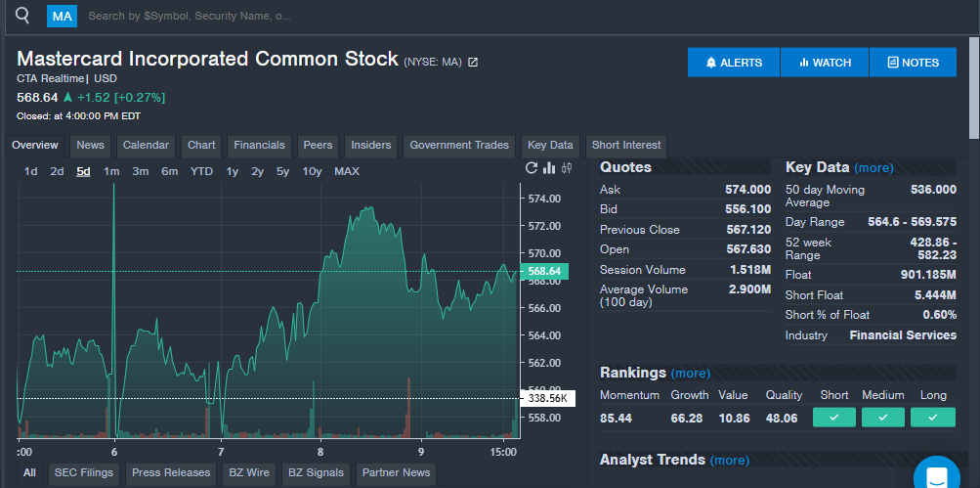Viewport: 980px width, 488px height.
Task: Select the BZ Signals news filter
Action: tap(316, 473)
